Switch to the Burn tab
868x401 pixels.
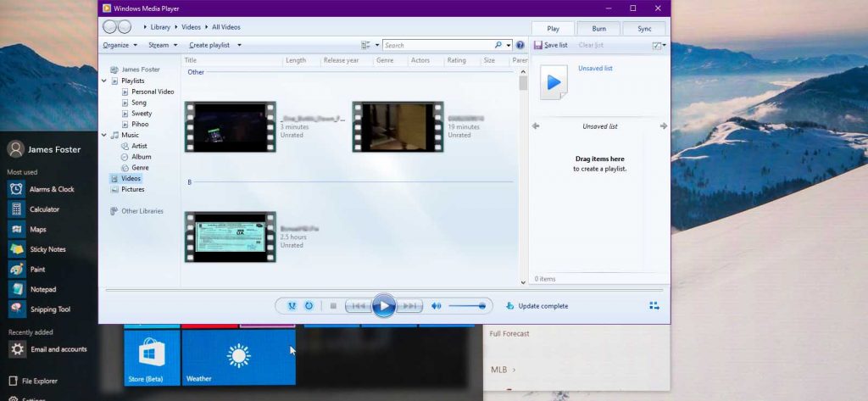coord(598,29)
